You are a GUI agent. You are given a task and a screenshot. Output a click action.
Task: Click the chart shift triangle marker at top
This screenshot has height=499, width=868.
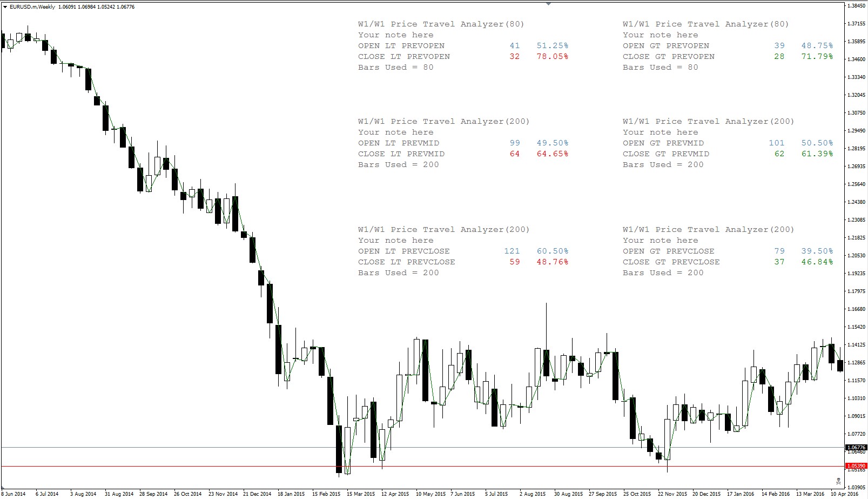point(548,4)
